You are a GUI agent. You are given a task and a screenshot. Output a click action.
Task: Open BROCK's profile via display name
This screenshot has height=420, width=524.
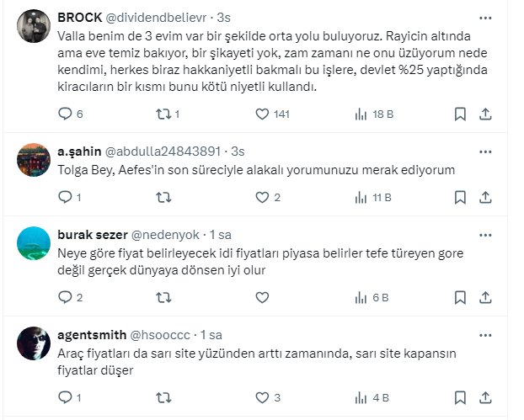(82, 18)
